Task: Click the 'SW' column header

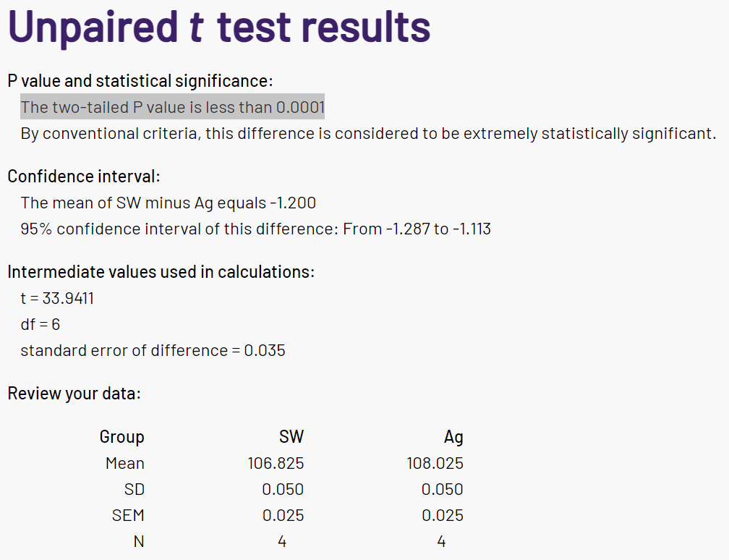Action: point(291,437)
